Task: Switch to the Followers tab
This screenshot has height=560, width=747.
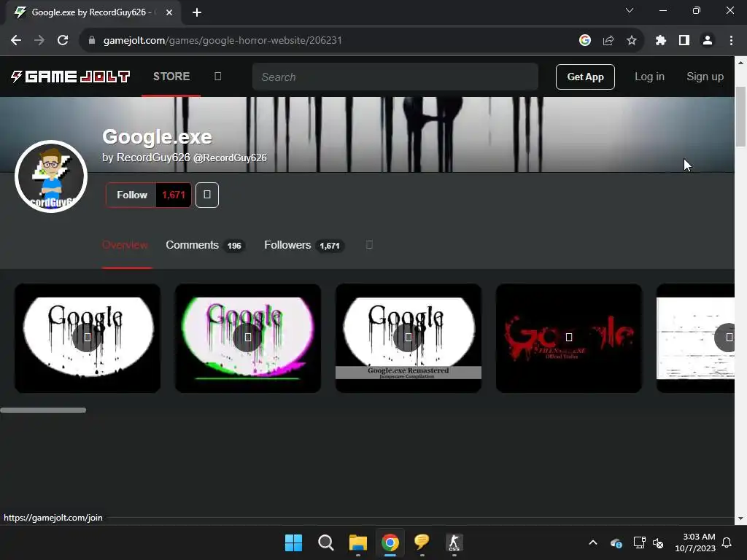Action: point(303,245)
